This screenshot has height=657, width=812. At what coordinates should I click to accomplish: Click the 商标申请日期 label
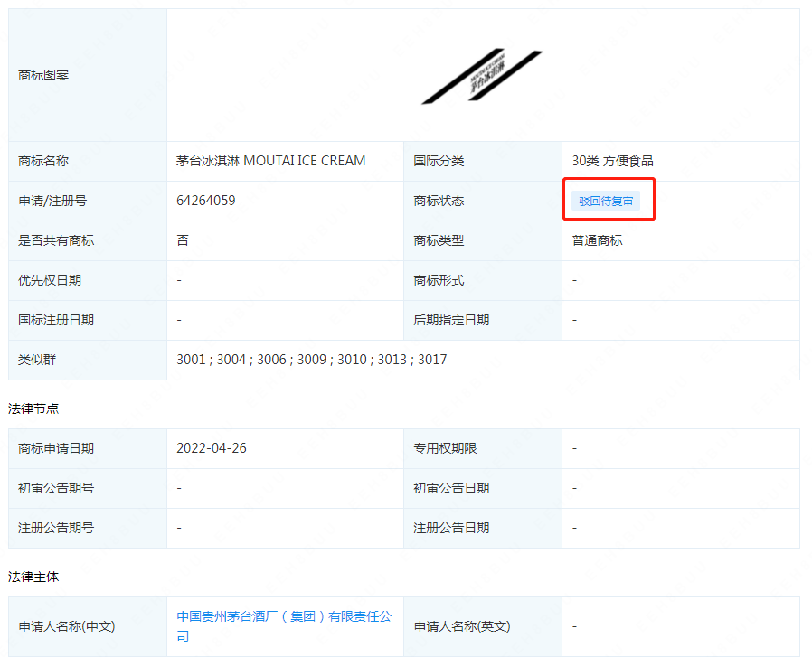coord(56,448)
